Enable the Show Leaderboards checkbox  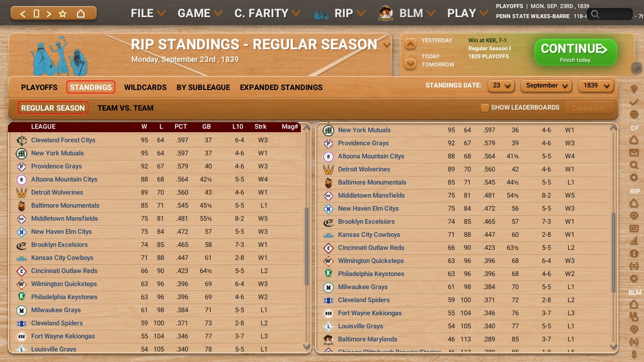tap(485, 108)
